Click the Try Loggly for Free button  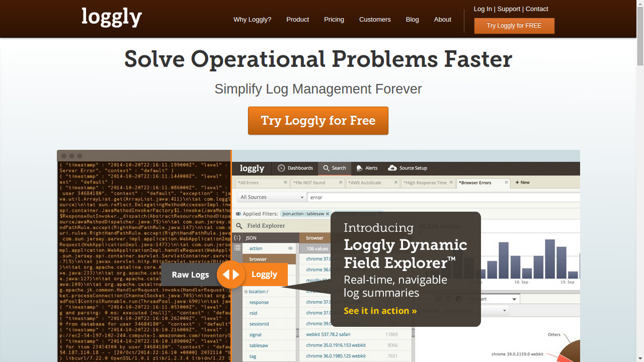(318, 121)
